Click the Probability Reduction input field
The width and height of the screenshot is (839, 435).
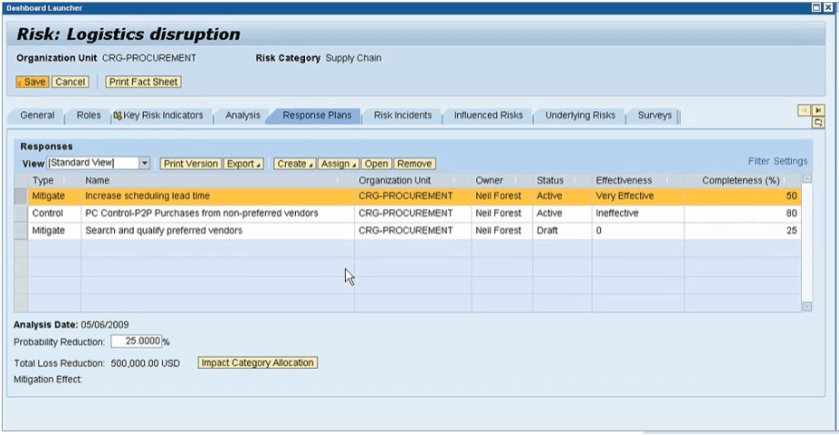[136, 341]
